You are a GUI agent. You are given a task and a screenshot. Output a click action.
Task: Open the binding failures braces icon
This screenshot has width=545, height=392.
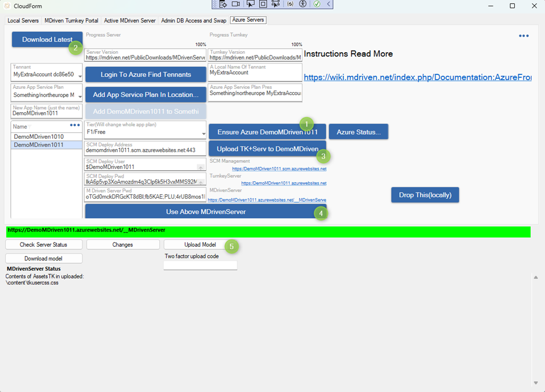290,4
